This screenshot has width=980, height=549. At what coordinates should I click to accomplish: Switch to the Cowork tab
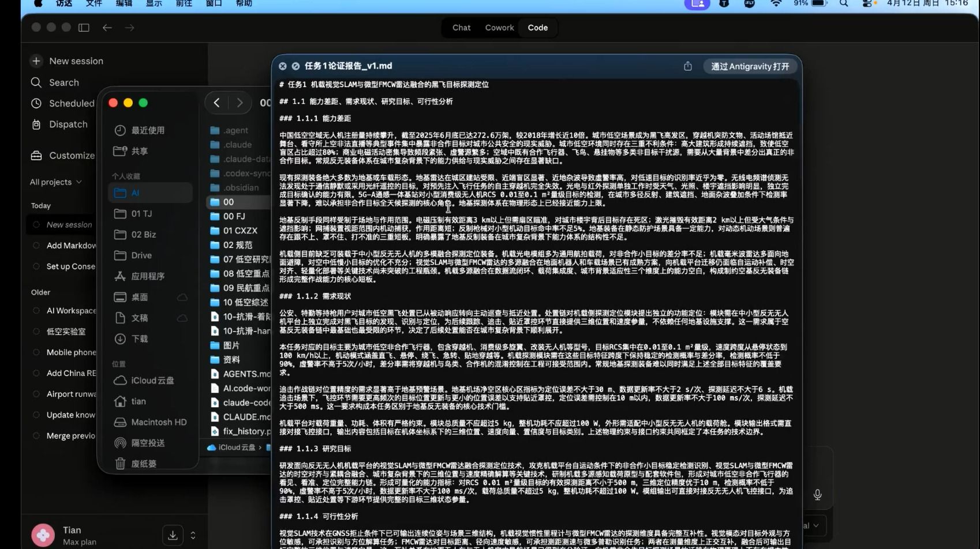499,28
